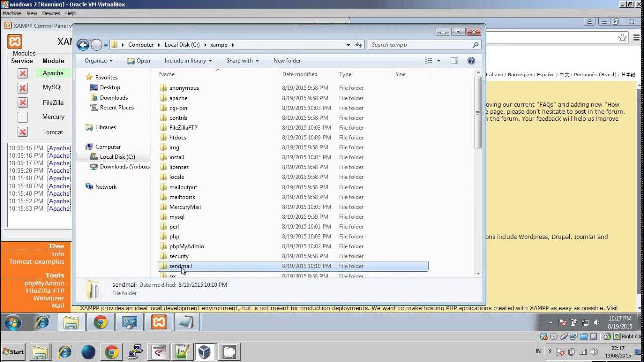The width and height of the screenshot is (644, 362).
Task: Show hidden guest tray icons arrow
Action: (x=551, y=323)
